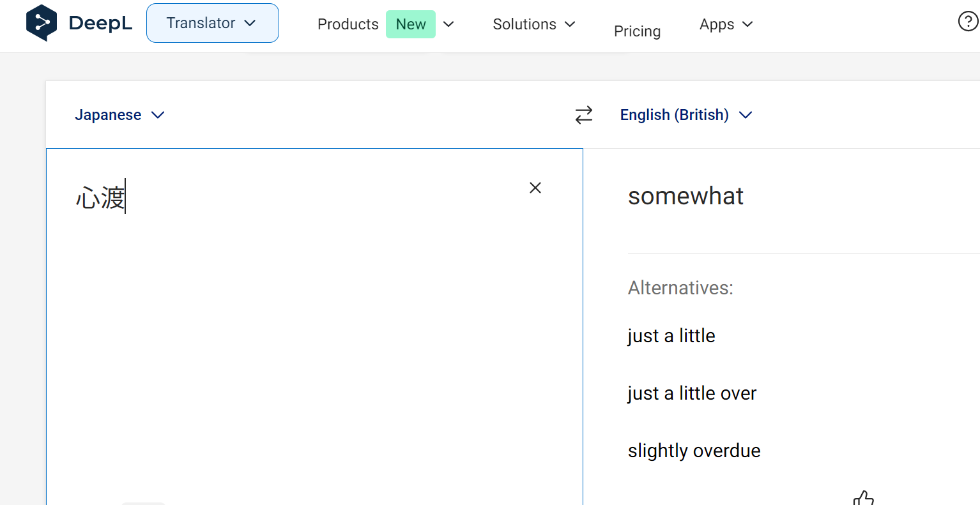980x505 pixels.
Task: Open the Solutions menu
Action: [x=533, y=24]
